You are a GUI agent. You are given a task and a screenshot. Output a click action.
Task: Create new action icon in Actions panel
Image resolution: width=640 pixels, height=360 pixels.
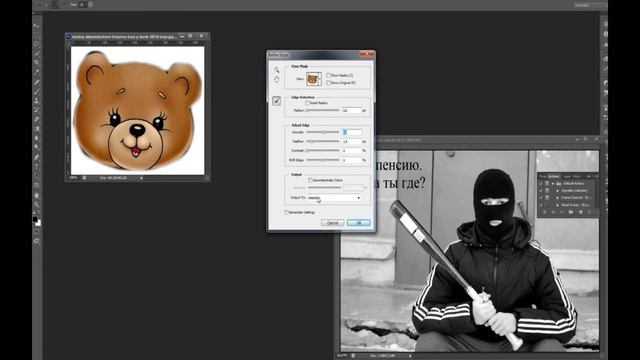[x=580, y=212]
